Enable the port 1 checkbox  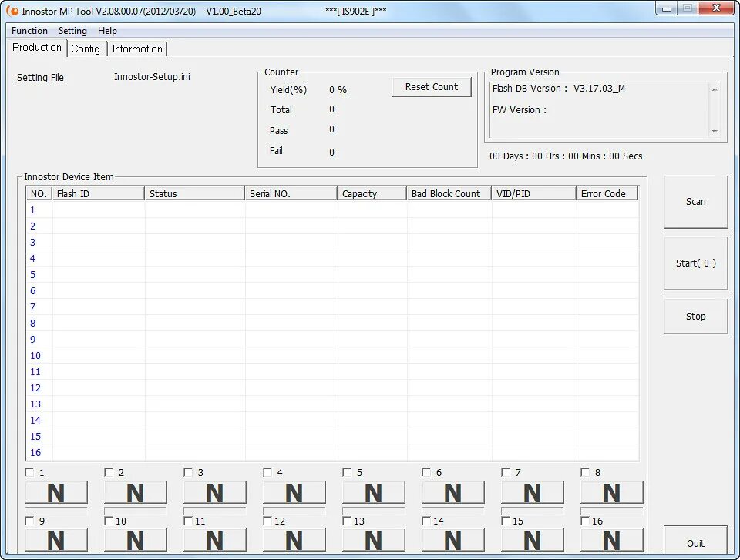pyautogui.click(x=30, y=472)
